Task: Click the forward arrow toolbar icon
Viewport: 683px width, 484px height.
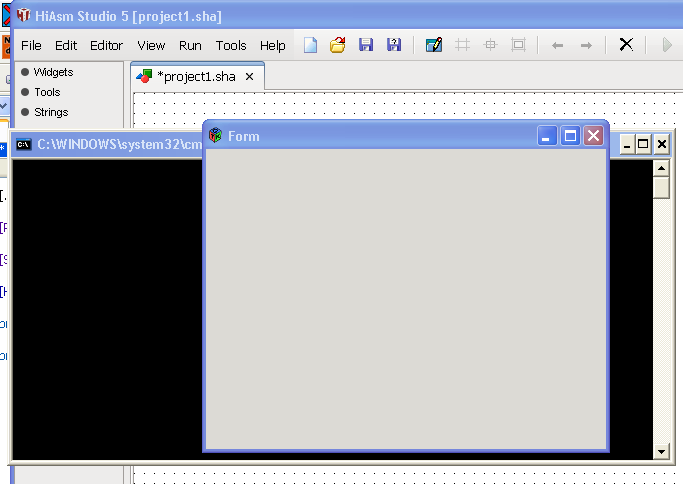Action: 586,45
